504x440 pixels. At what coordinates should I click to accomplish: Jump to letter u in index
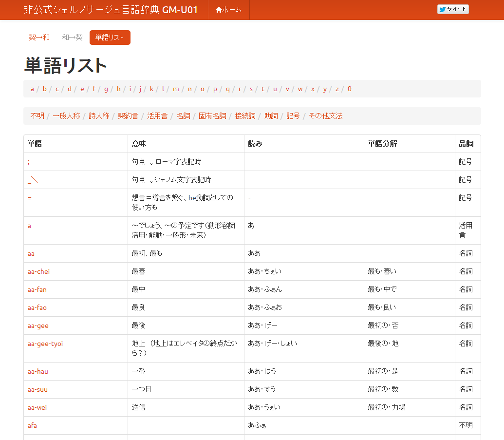275,89
